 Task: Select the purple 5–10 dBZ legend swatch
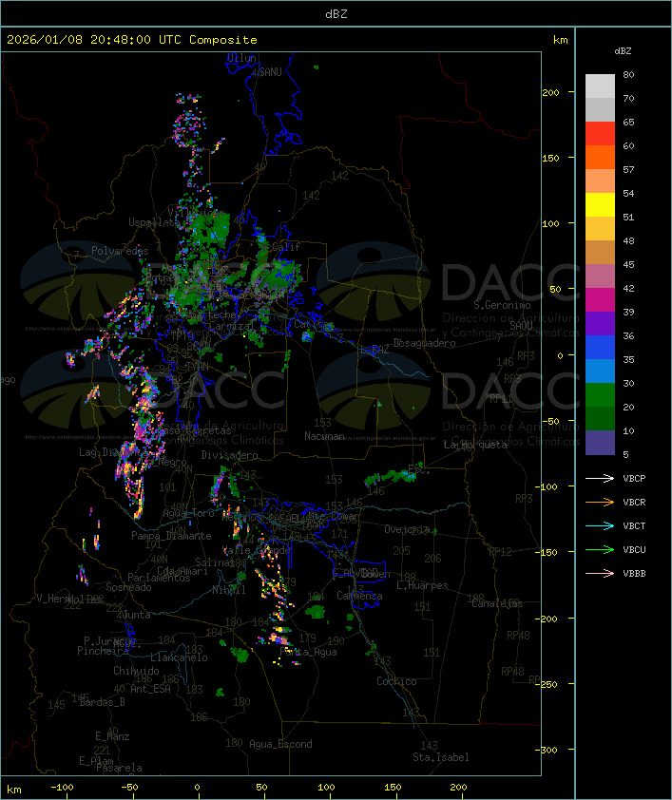tap(600, 443)
